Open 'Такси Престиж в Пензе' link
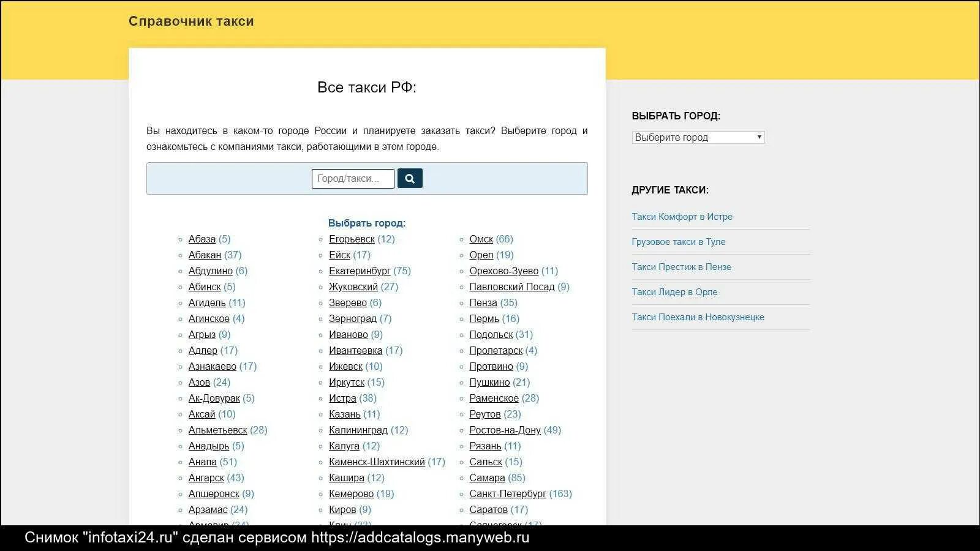Screen dimensions: 980x551 coord(682,267)
